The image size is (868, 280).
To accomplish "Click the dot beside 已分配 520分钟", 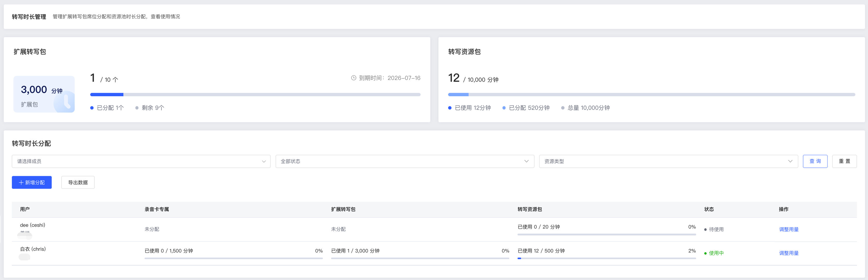I will click(504, 108).
